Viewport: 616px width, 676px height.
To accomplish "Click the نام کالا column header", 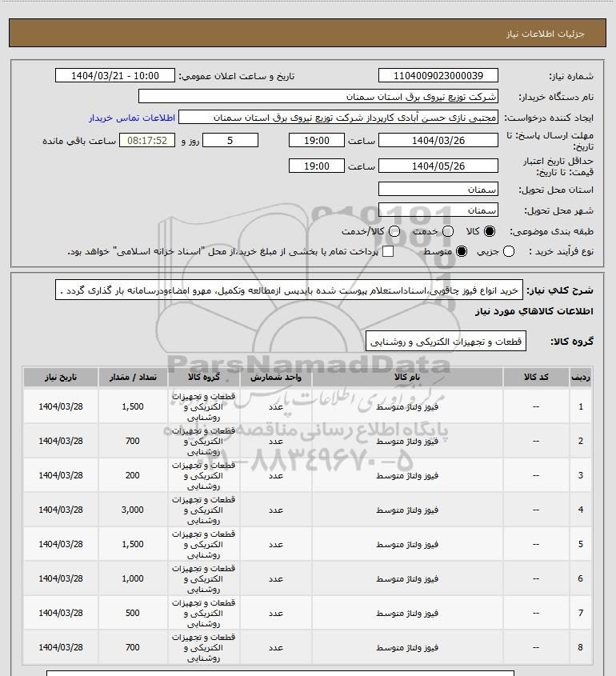I will point(407,378).
